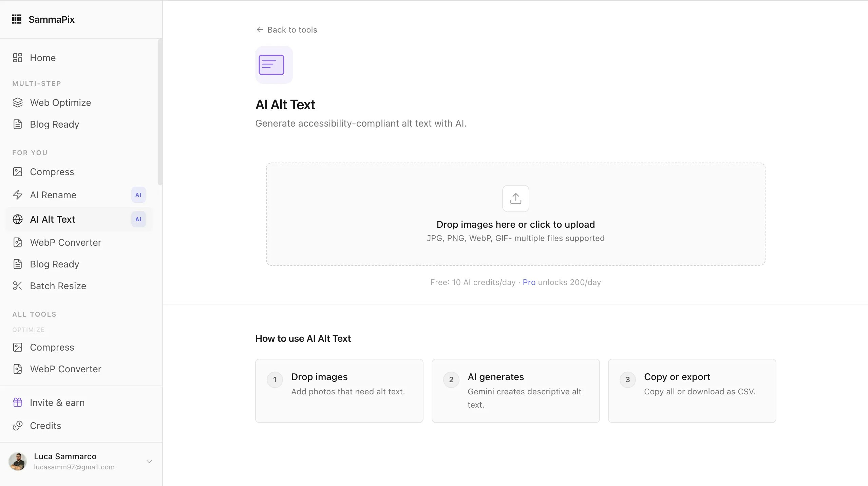The height and width of the screenshot is (486, 868).
Task: Open AI Alt Text in sidebar
Action: [53, 219]
